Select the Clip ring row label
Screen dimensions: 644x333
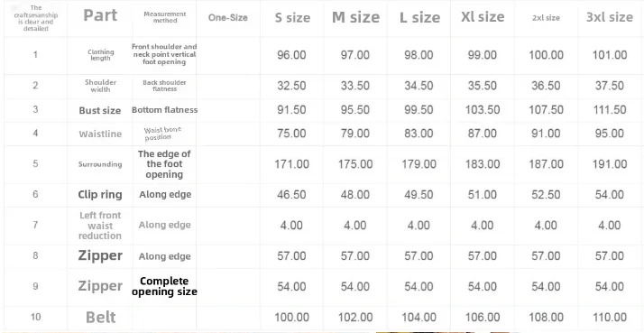[100, 194]
